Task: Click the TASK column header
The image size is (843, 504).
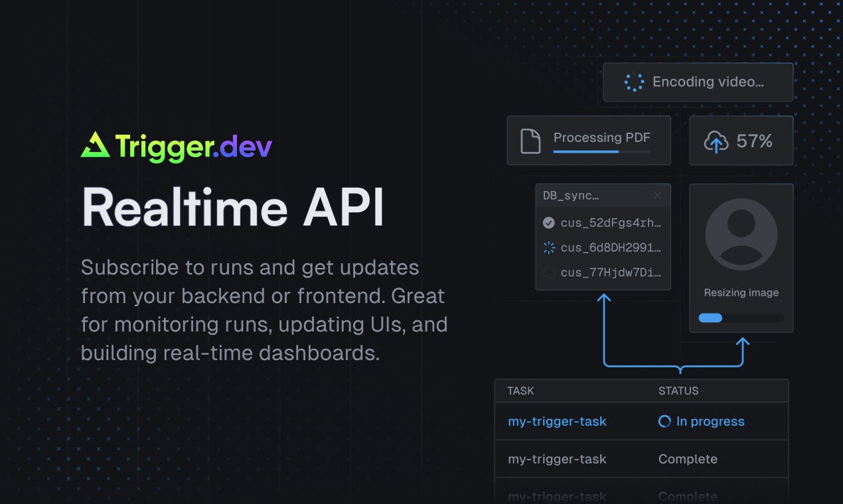Action: 520,391
